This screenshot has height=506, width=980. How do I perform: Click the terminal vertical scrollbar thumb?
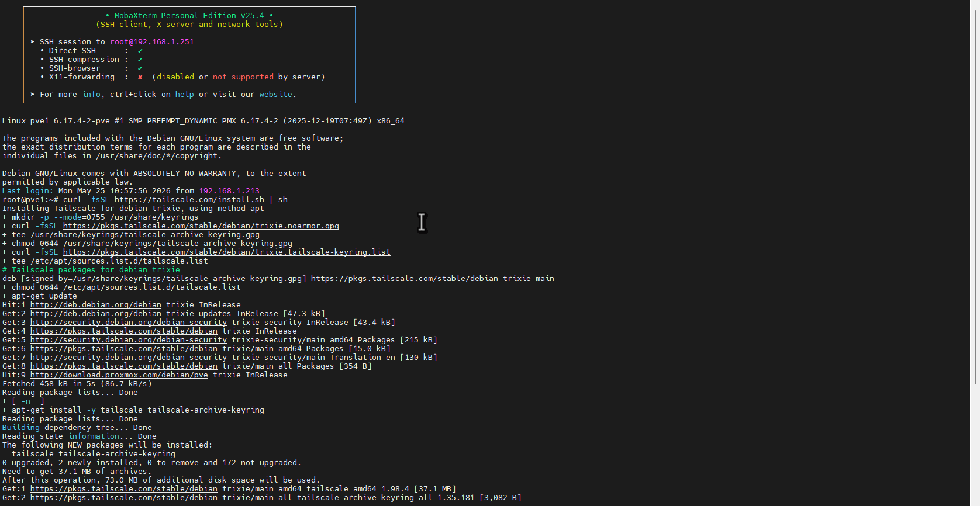pyautogui.click(x=975, y=196)
